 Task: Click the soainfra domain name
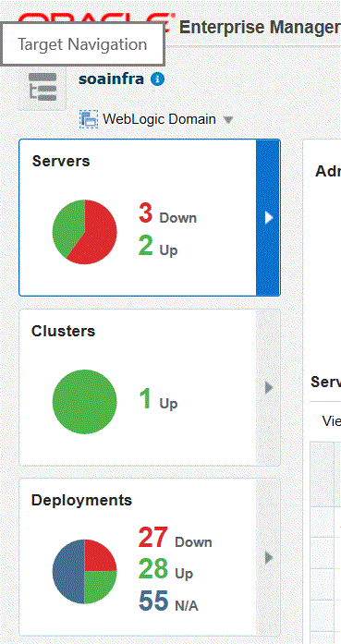(x=111, y=79)
